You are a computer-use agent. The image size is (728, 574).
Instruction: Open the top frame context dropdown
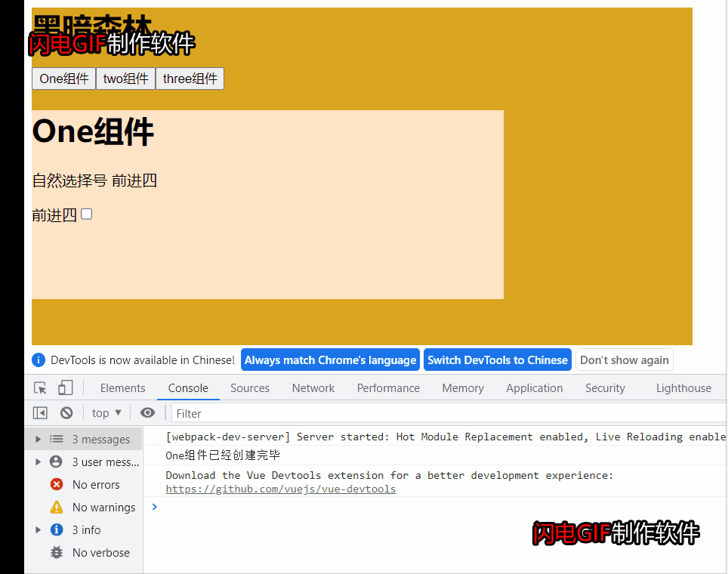point(106,412)
